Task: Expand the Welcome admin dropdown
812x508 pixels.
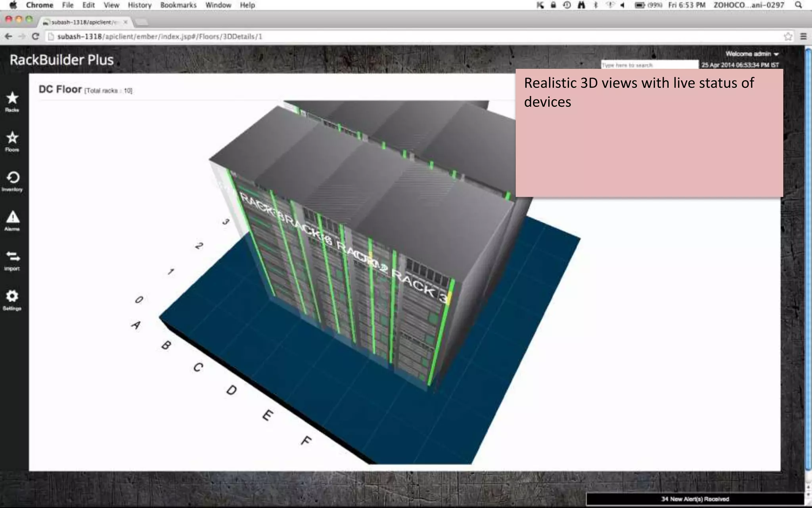Action: pyautogui.click(x=752, y=54)
